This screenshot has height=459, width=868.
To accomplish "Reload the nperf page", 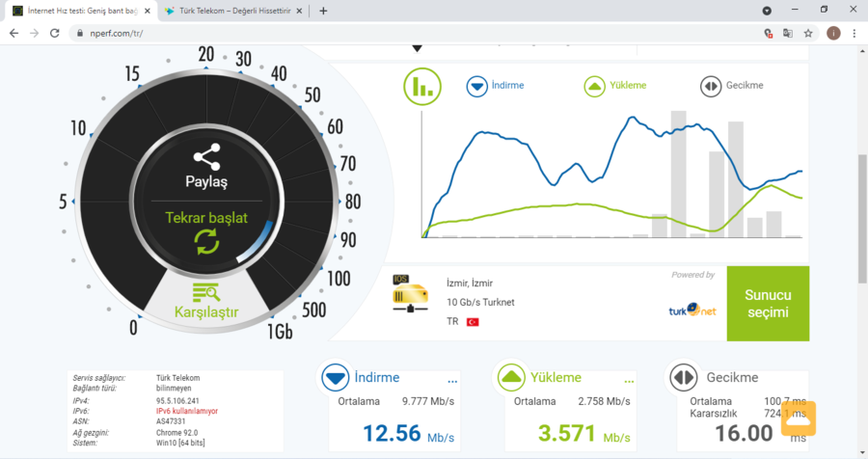I will pyautogui.click(x=55, y=33).
